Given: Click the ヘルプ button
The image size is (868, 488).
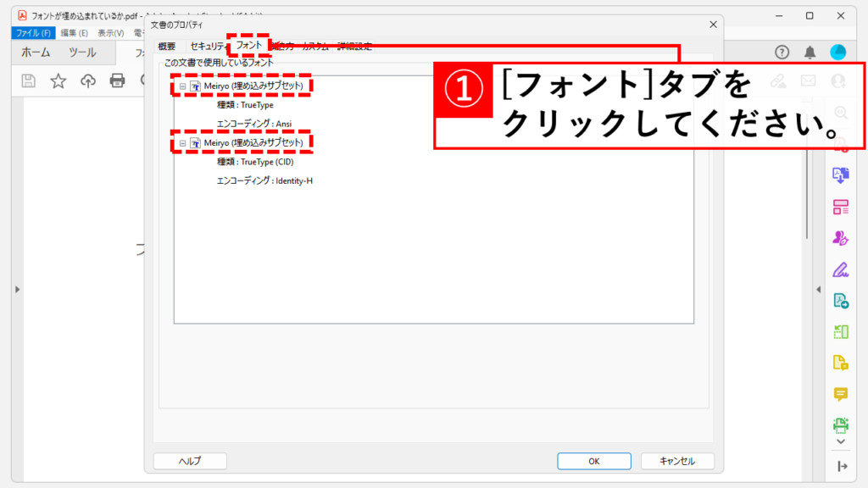Looking at the screenshot, I should pyautogui.click(x=190, y=461).
